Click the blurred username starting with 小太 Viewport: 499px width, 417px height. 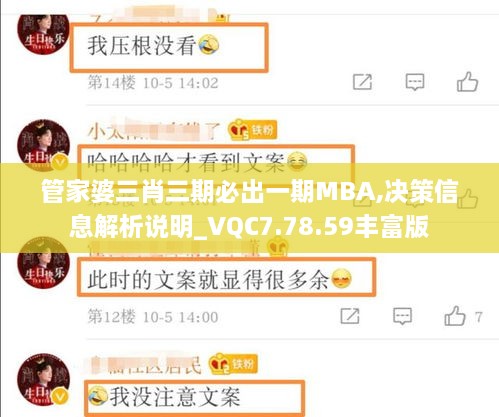pyautogui.click(x=154, y=131)
